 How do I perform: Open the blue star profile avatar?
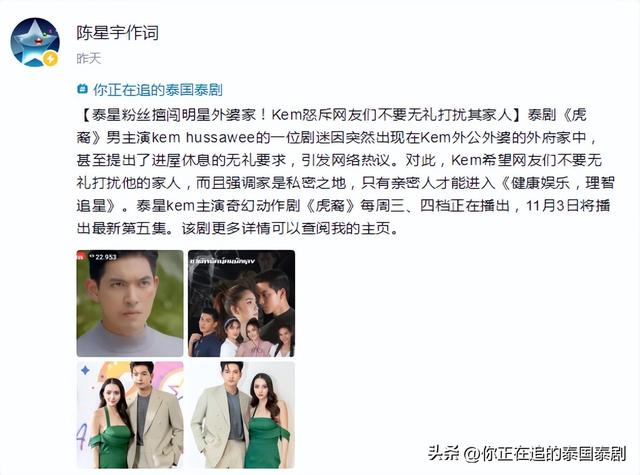[35, 42]
